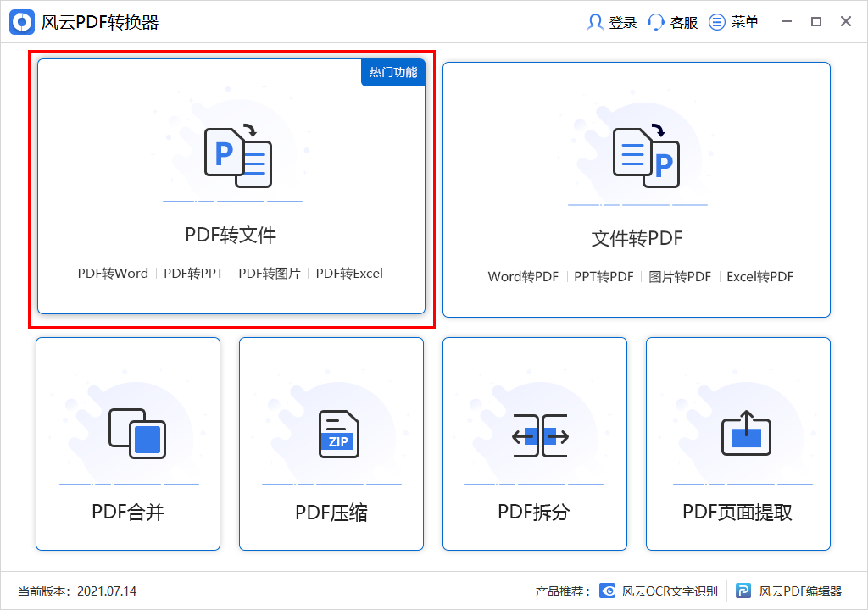Open the 风云PDF编辑器 product link
The height and width of the screenshot is (610, 868).
point(800,591)
